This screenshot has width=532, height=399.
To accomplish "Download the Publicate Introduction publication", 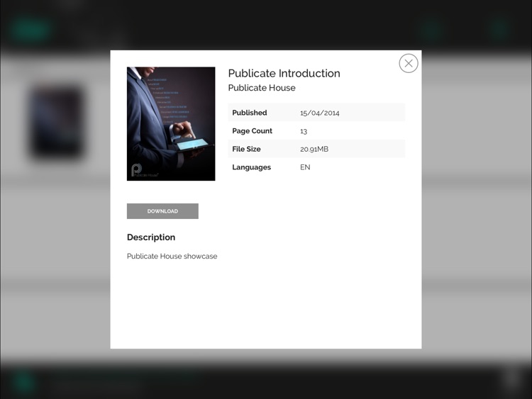I will [x=162, y=211].
